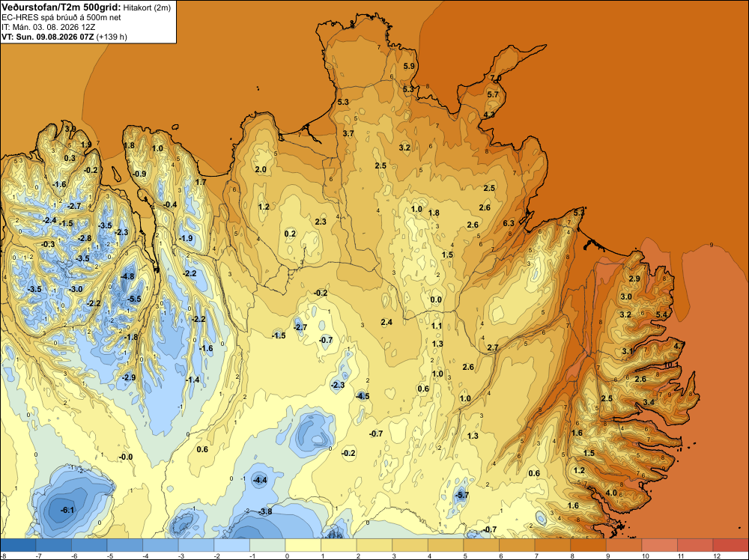Click the 0.0 temperature label
Screen dimensions: 749x560
tap(436, 299)
